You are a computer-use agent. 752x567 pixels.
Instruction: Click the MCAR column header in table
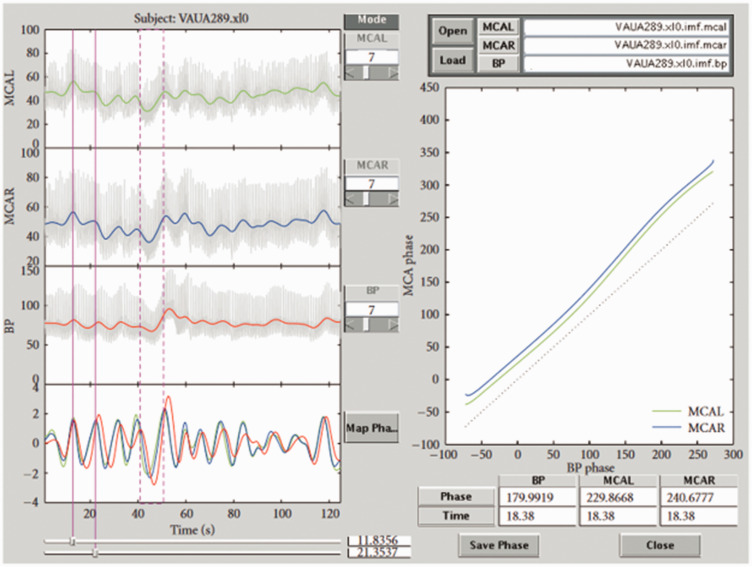pos(698,480)
